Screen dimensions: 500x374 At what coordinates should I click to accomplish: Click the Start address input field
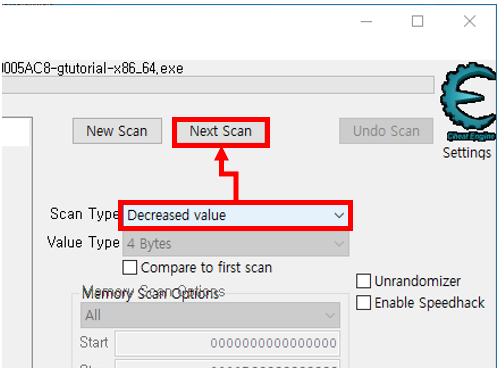(x=227, y=343)
